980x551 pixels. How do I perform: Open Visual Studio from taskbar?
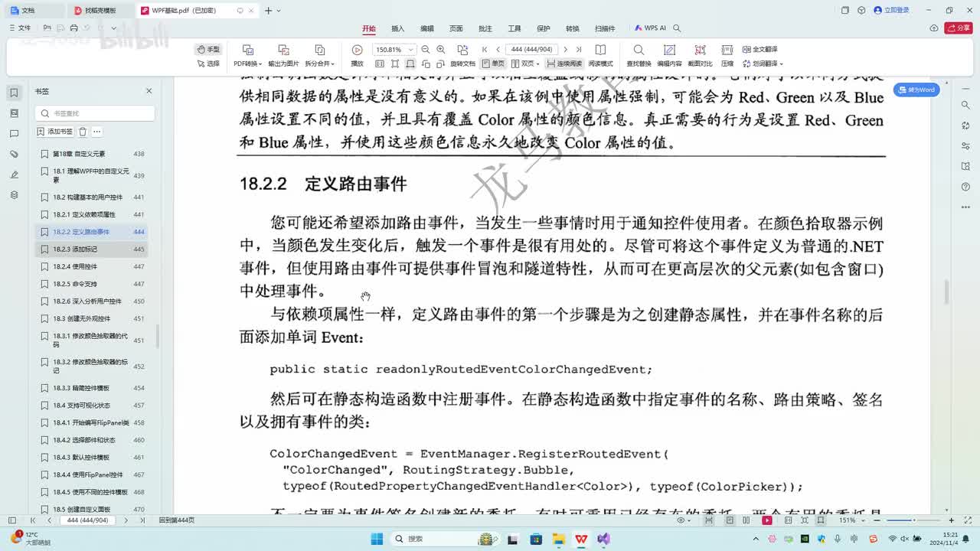(603, 539)
